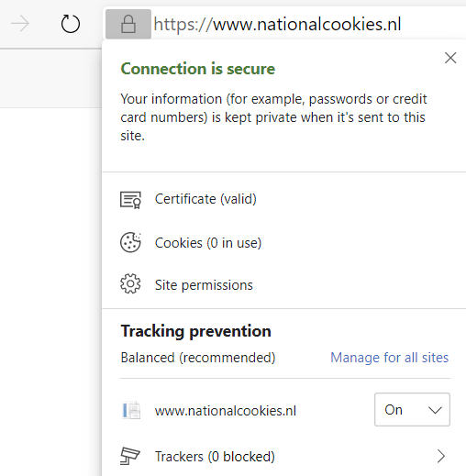
Task: Click the lock icon in the address bar
Action: pyautogui.click(x=128, y=24)
